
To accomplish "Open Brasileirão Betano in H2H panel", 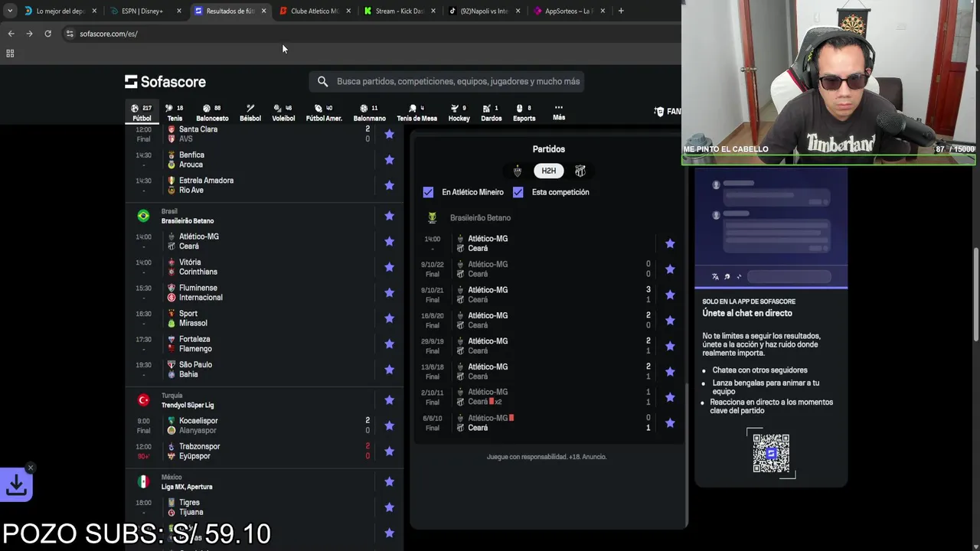I will pyautogui.click(x=480, y=218).
